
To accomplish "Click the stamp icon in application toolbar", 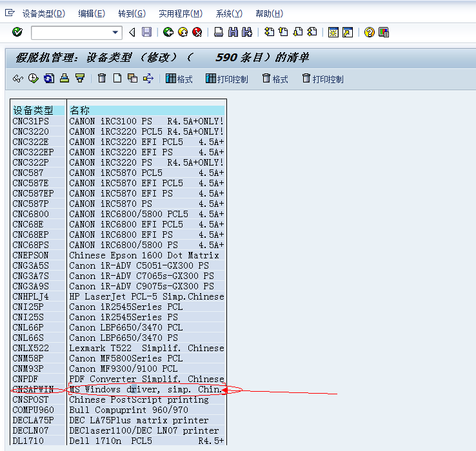I will click(64, 78).
